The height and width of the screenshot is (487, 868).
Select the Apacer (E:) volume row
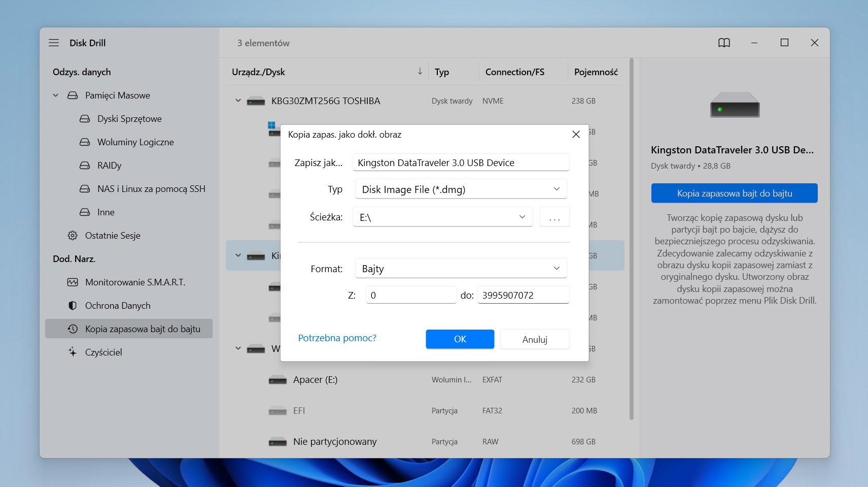click(x=425, y=380)
